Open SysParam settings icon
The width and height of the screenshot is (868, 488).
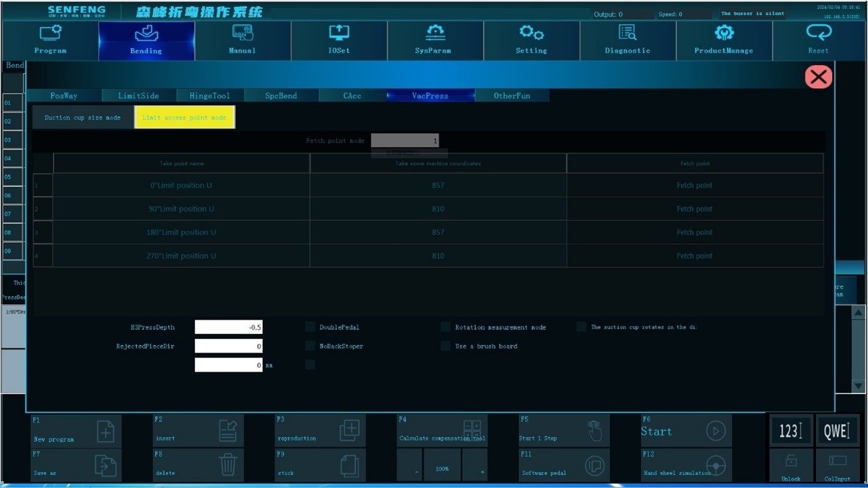pyautogui.click(x=435, y=33)
